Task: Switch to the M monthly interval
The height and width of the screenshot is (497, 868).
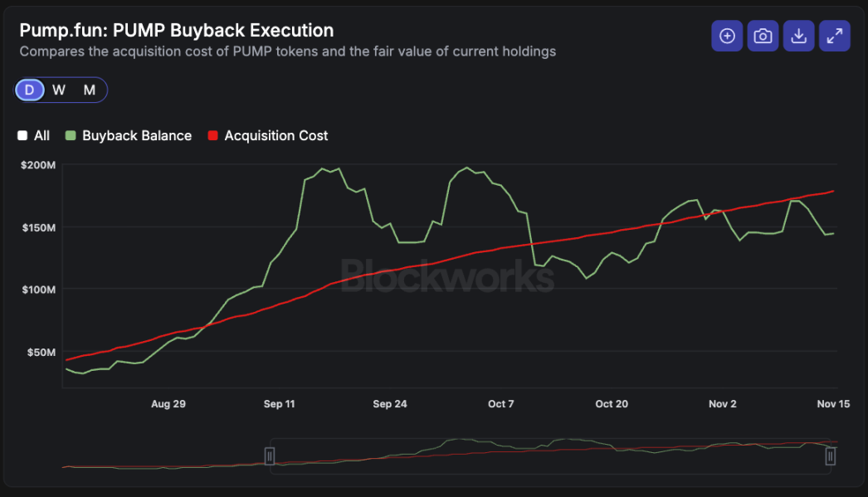Action: [x=90, y=90]
